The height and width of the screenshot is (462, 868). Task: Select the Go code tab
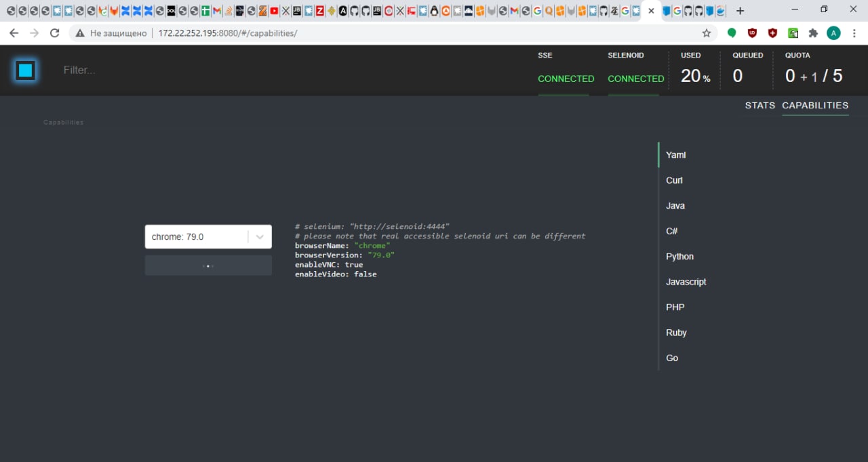(672, 358)
